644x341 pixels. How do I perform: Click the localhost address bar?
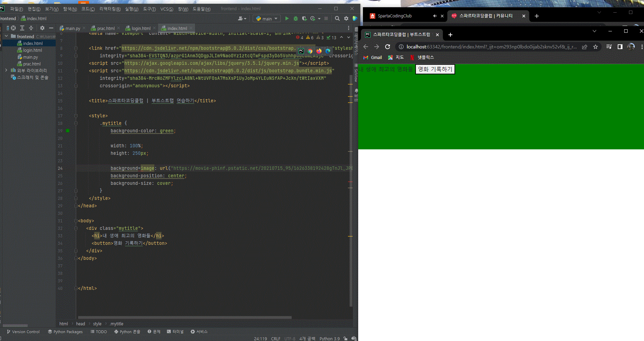[491, 47]
